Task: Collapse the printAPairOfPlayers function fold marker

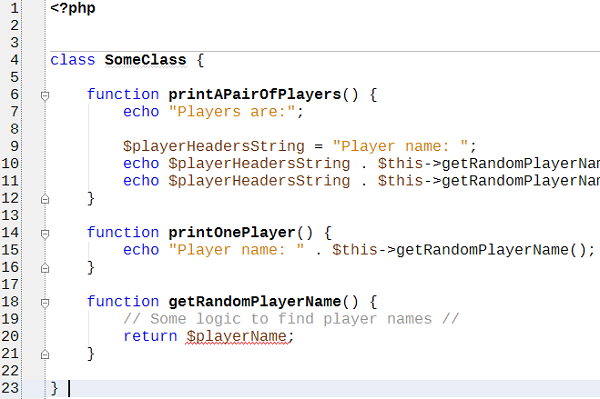Action: pos(45,95)
